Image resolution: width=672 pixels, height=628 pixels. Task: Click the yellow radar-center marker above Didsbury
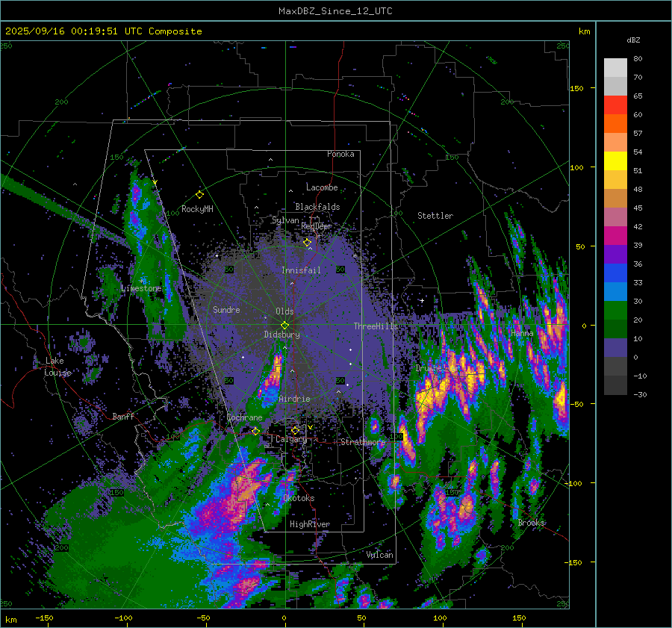(284, 326)
